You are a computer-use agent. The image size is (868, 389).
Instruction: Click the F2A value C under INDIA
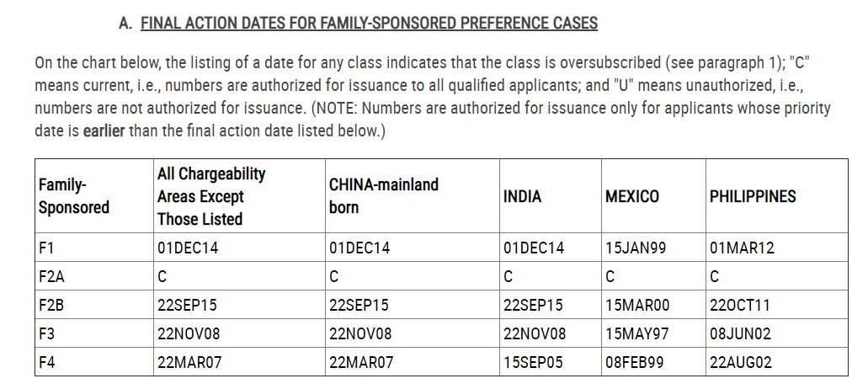click(509, 277)
